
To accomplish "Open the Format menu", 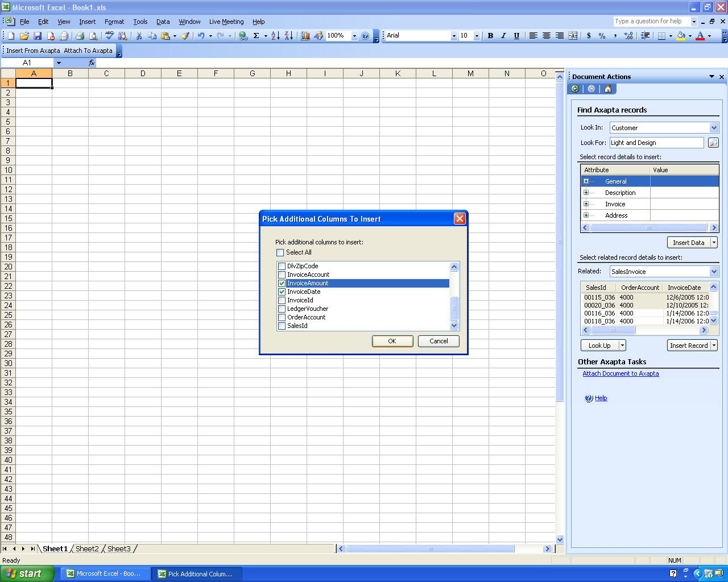I will (114, 22).
